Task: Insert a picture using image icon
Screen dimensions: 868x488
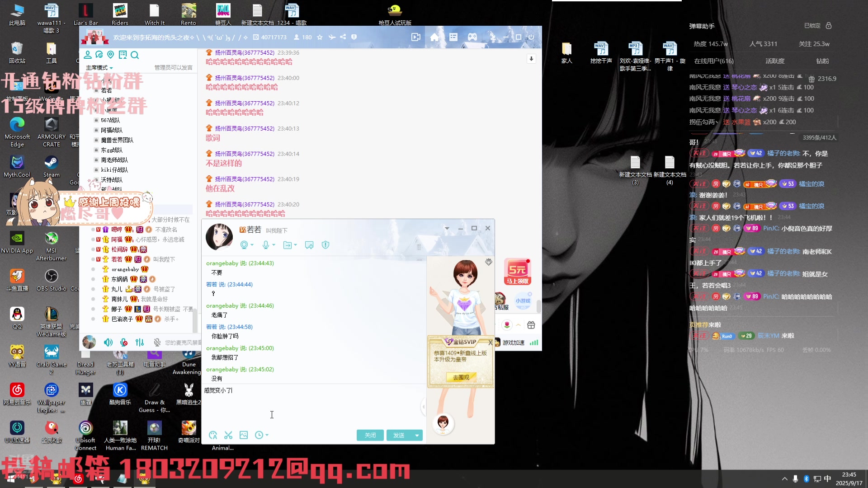Action: click(244, 435)
